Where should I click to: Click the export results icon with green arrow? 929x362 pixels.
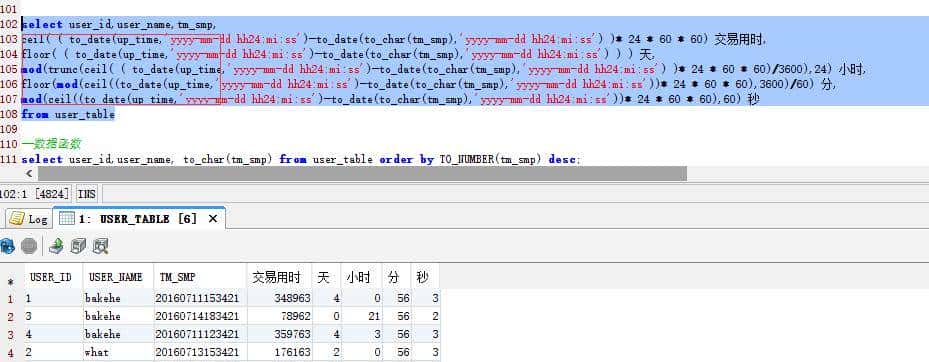tap(56, 245)
